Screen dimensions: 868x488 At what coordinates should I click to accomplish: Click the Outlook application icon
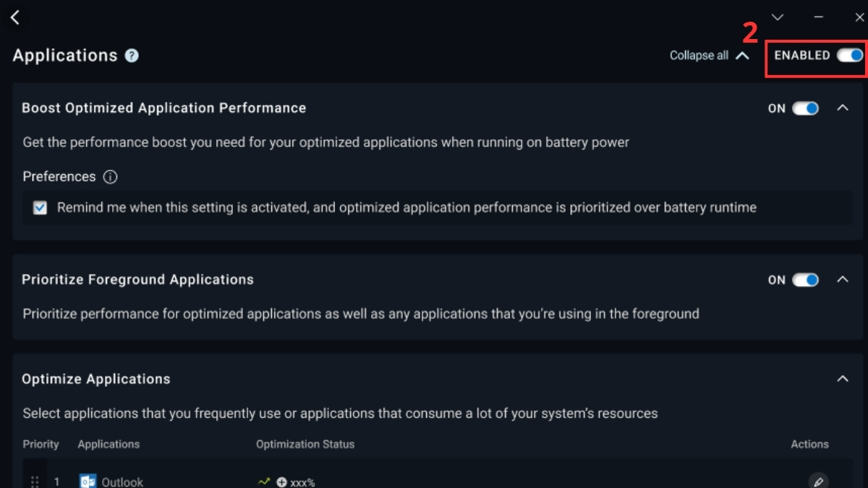click(x=88, y=481)
